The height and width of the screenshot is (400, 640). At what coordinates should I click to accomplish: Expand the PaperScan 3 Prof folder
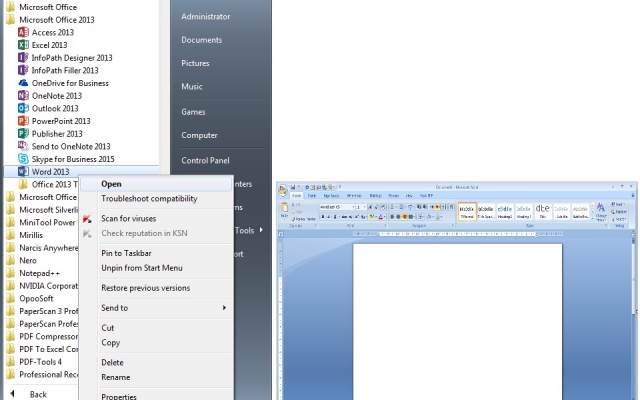pos(42,311)
